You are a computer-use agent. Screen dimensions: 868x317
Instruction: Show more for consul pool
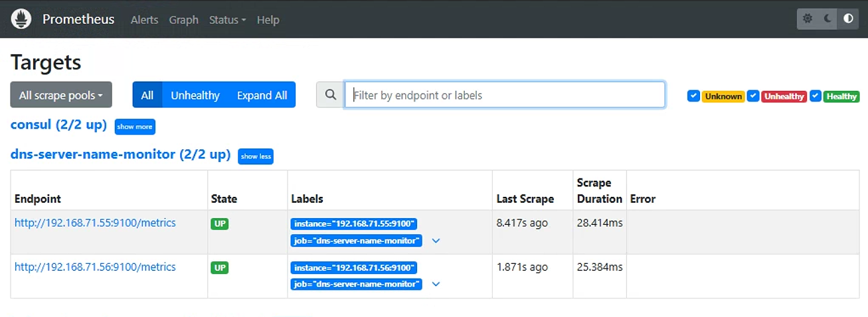click(x=135, y=126)
